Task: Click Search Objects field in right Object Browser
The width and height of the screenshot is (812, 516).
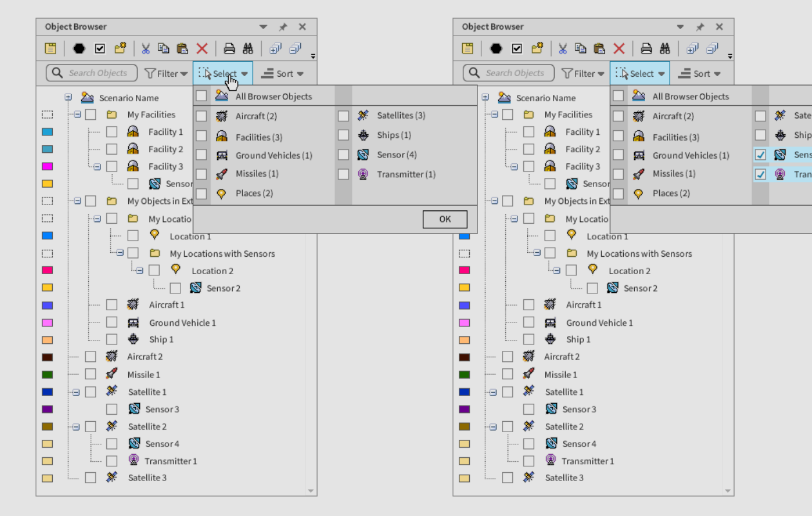Action: pos(508,73)
